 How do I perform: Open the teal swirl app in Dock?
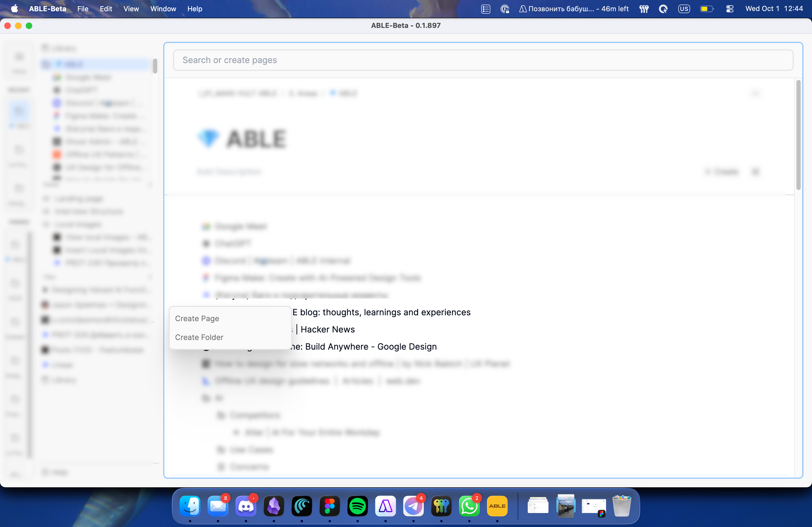pos(302,506)
